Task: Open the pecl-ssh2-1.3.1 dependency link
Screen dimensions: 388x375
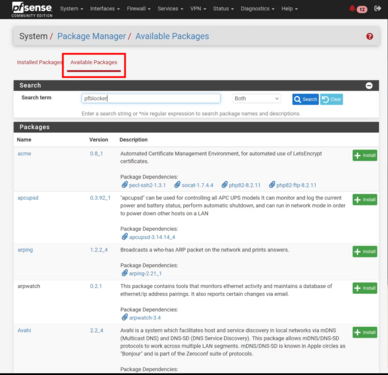Action: coord(143,185)
